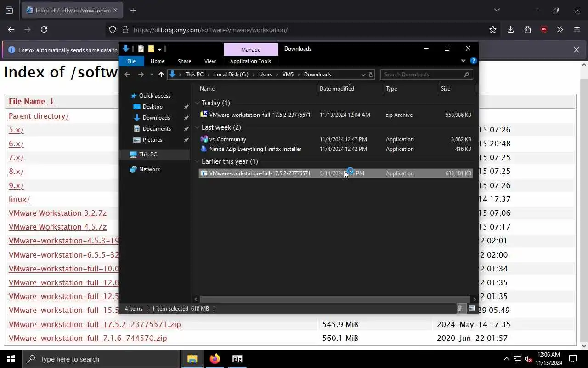Image resolution: width=588 pixels, height=368 pixels.
Task: Open Parent directory link
Action: point(39,116)
